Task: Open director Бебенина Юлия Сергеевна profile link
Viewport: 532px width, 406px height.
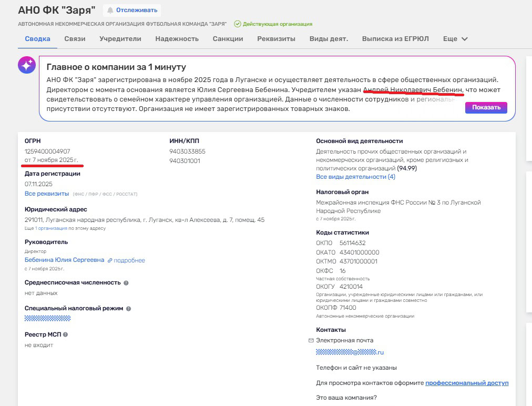Action: coord(64,260)
